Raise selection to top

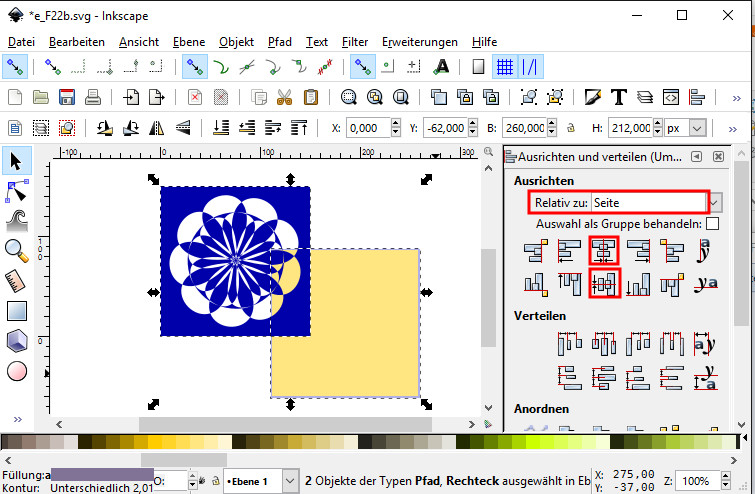(299, 128)
